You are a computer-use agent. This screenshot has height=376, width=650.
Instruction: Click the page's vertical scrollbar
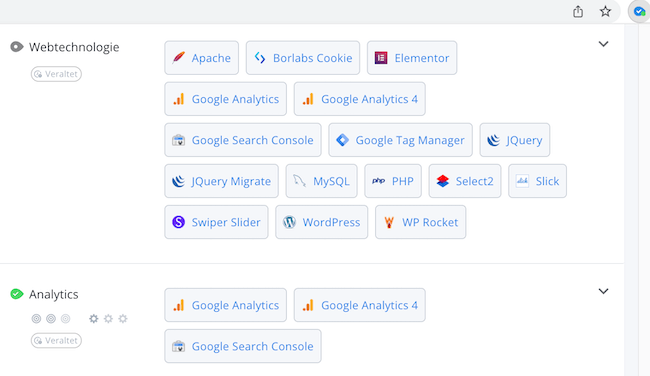(631, 200)
